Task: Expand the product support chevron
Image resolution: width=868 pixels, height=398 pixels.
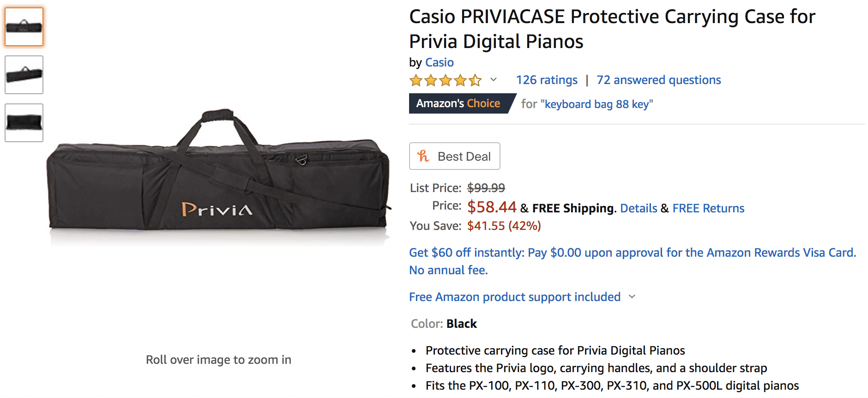Action: click(x=632, y=296)
